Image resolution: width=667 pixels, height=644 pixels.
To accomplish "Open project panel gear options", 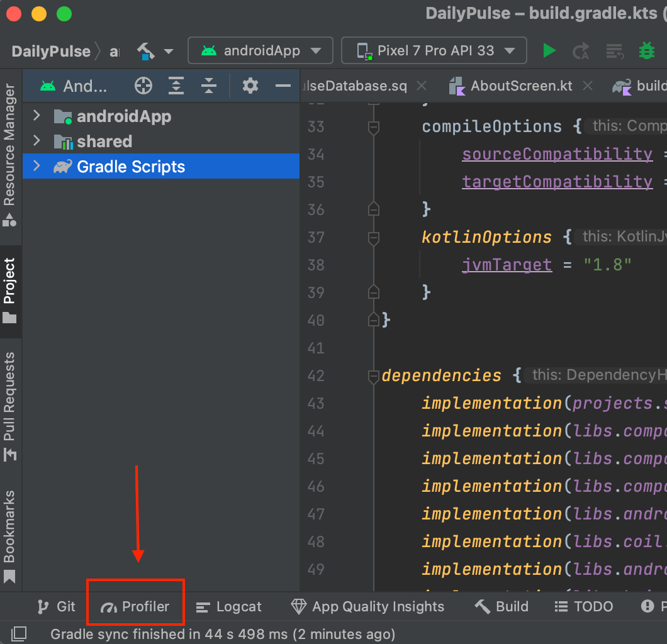I will [250, 86].
